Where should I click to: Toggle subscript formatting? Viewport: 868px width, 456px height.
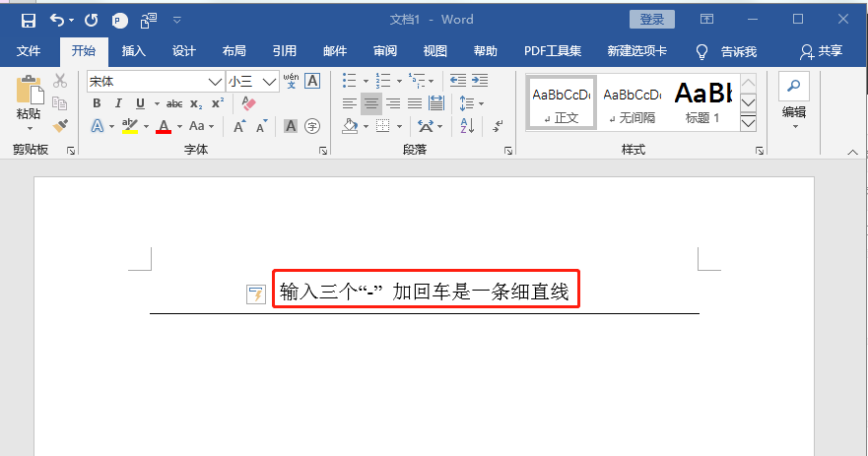click(196, 103)
